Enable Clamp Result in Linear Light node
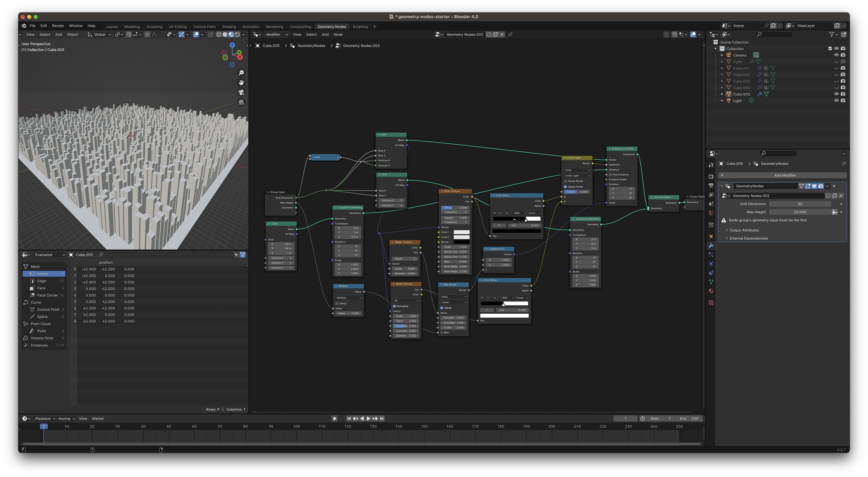Screen dimensions: 868x477 (565, 181)
